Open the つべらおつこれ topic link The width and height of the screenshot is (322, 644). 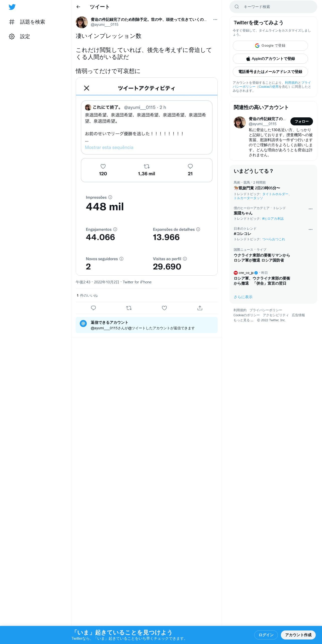[274, 239]
